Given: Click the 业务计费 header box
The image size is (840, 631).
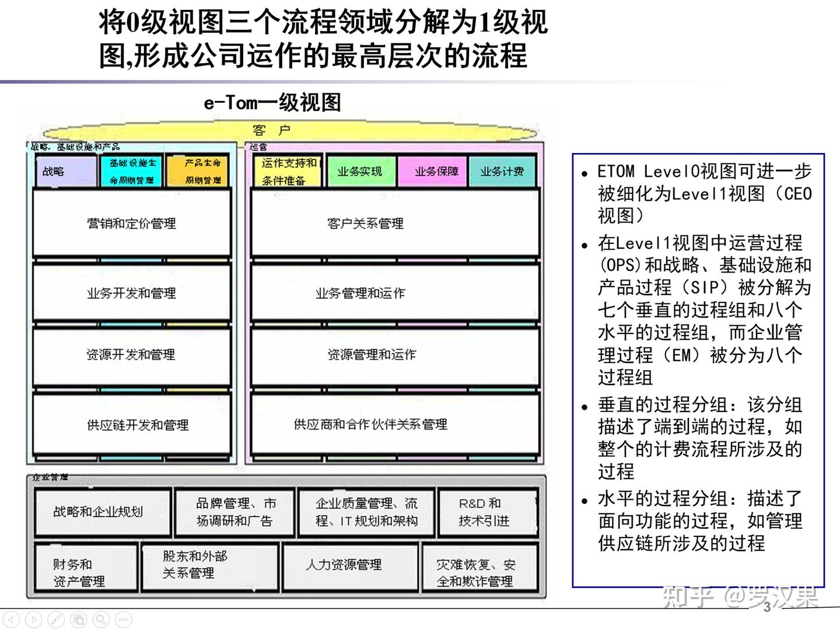Looking at the screenshot, I should [503, 170].
